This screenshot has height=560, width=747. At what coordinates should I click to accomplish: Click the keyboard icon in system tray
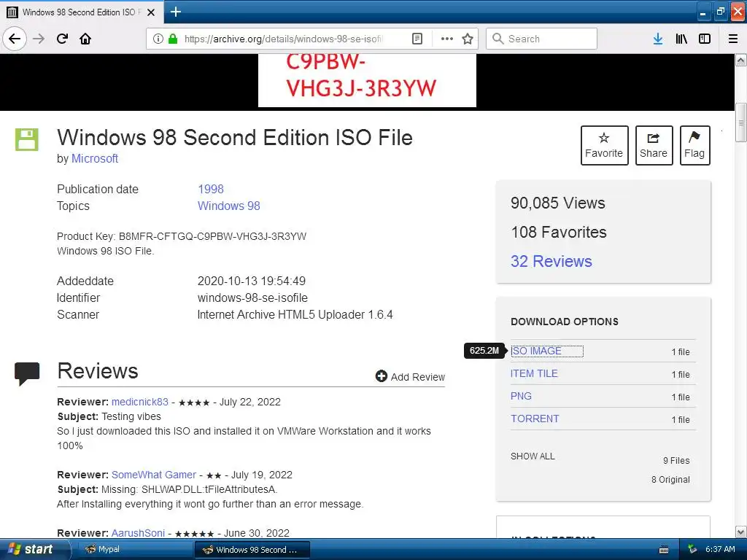[x=664, y=550]
